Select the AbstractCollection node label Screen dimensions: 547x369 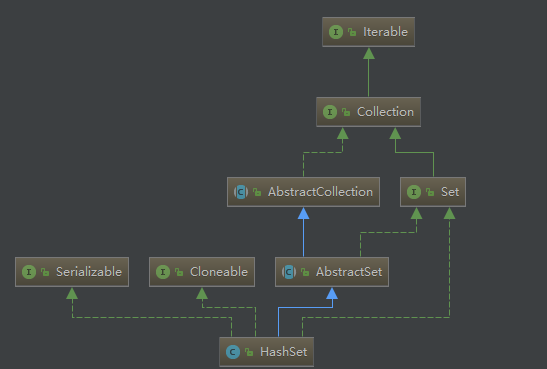tap(320, 192)
